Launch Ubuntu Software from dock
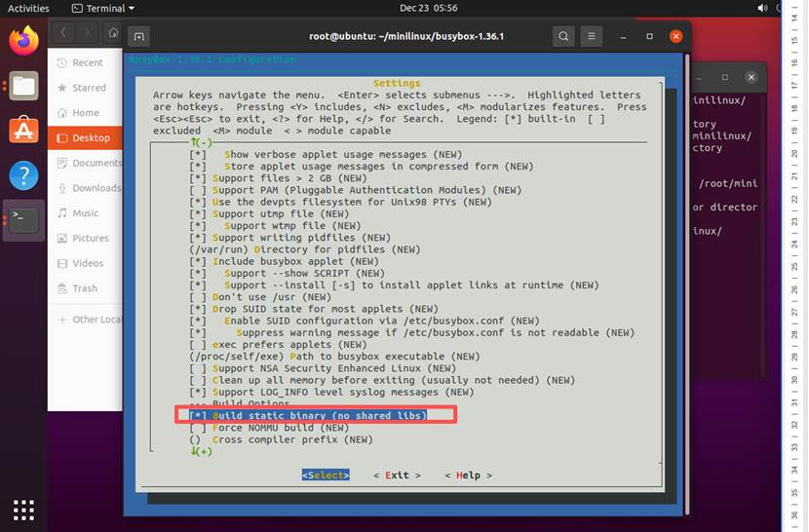 (23, 130)
